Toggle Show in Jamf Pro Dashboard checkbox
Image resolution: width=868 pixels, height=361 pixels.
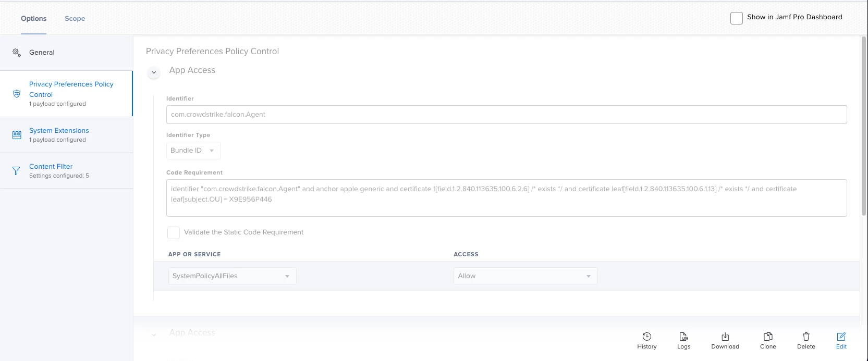[737, 18]
